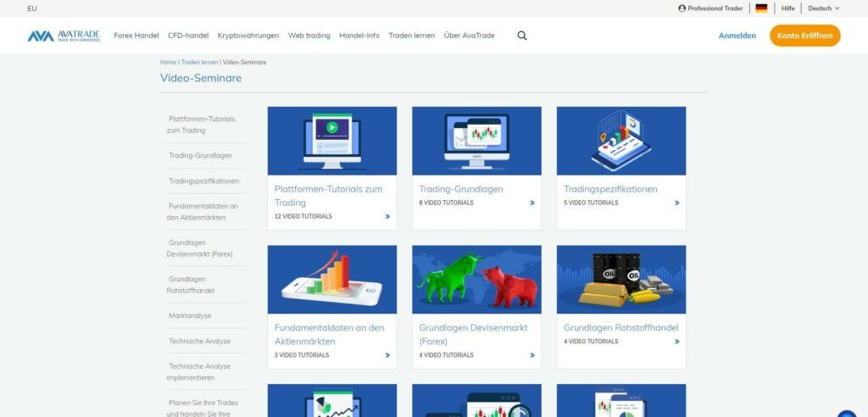This screenshot has width=868, height=417.
Task: Select Technische Analyse in sidebar
Action: [199, 341]
